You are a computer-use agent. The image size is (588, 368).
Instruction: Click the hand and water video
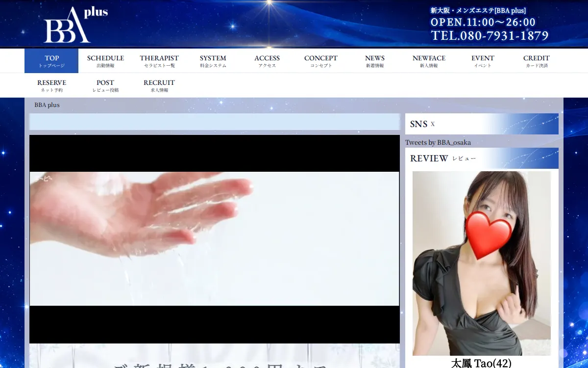215,239
